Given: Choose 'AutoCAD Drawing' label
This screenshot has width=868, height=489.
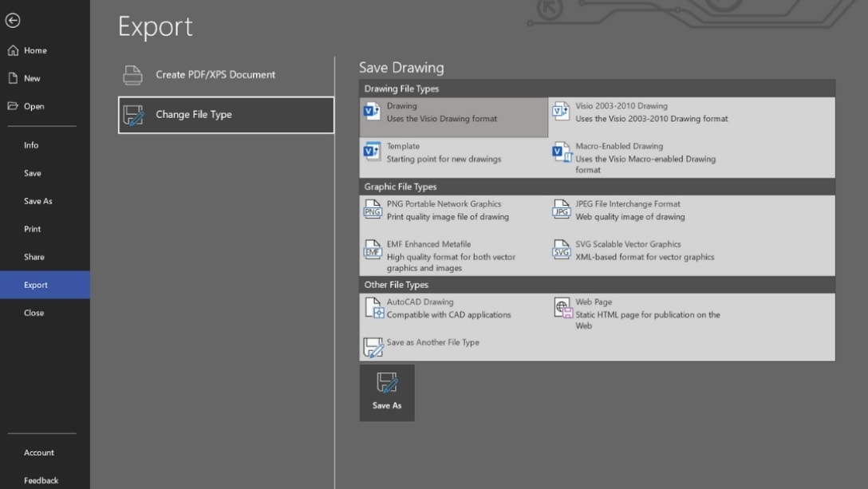Looking at the screenshot, I should pos(420,302).
